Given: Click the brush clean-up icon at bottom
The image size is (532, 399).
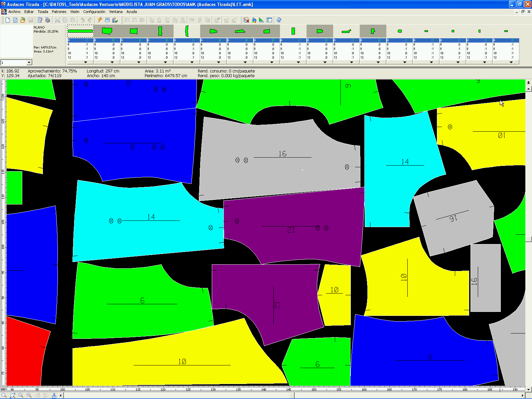Looking at the screenshot, I should (54, 395).
